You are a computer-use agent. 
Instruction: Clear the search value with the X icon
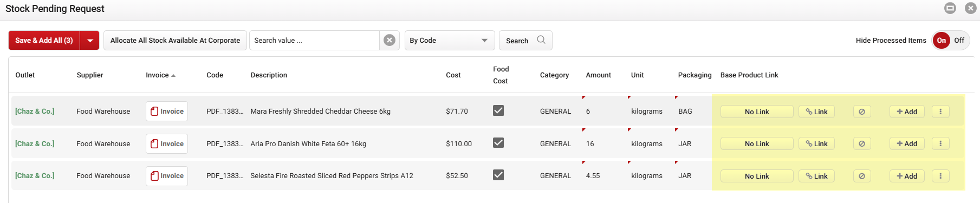coord(390,41)
